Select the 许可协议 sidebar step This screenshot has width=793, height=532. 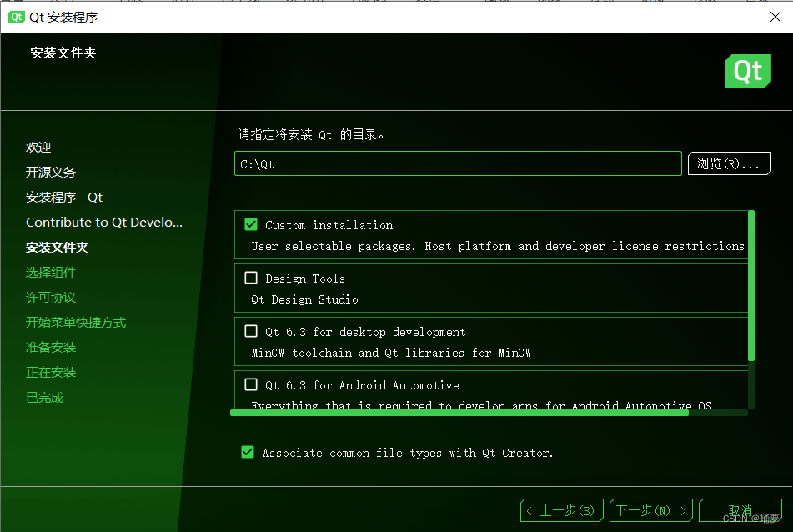pyautogui.click(x=51, y=298)
